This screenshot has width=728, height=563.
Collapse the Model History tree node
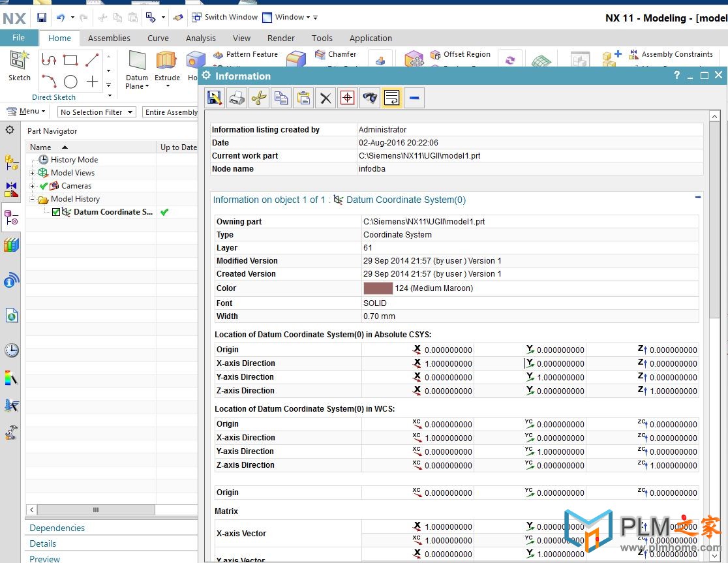32,199
